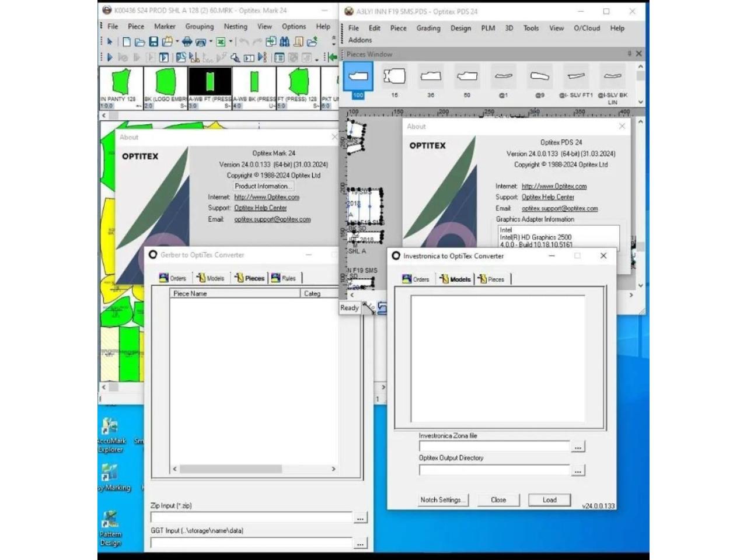The image size is (747, 560).
Task: Open the AccuMark Explorer desktop icon
Action: 110,435
